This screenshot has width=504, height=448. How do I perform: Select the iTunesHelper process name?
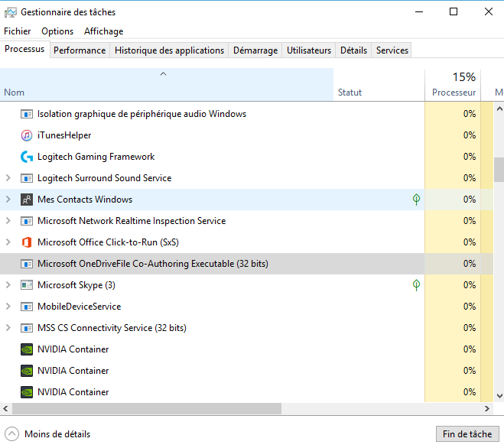[x=64, y=135]
